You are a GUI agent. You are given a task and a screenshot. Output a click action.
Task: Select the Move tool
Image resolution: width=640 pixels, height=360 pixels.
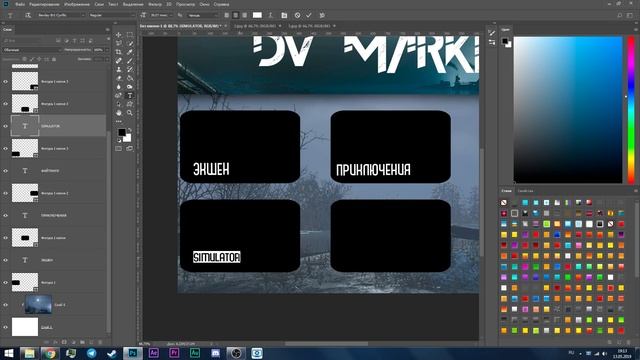tap(118, 35)
